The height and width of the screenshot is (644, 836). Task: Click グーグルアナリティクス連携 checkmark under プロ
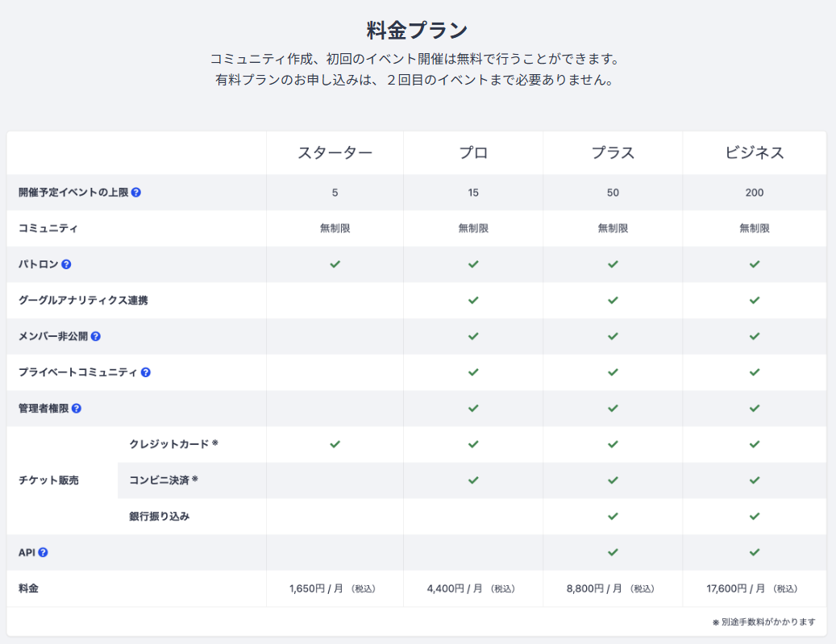pos(473,301)
